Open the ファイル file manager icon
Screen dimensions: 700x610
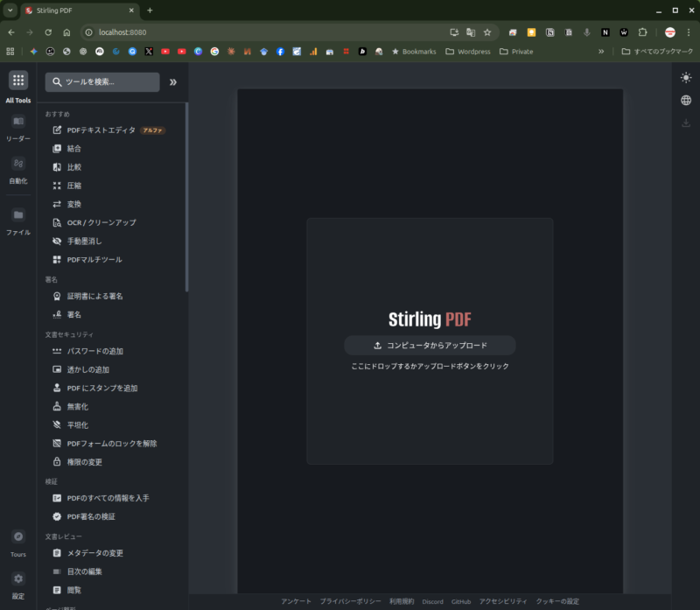pyautogui.click(x=18, y=215)
